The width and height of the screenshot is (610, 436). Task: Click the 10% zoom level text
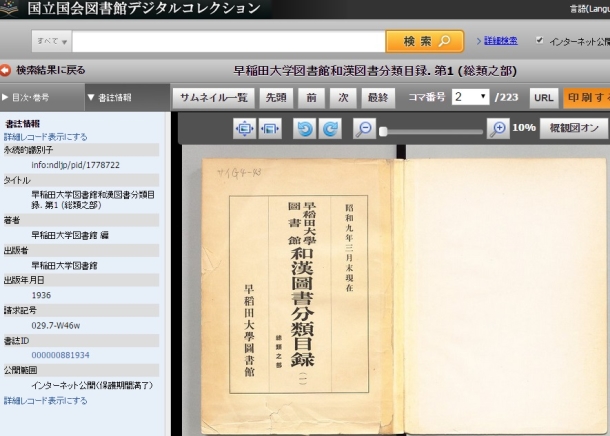524,128
